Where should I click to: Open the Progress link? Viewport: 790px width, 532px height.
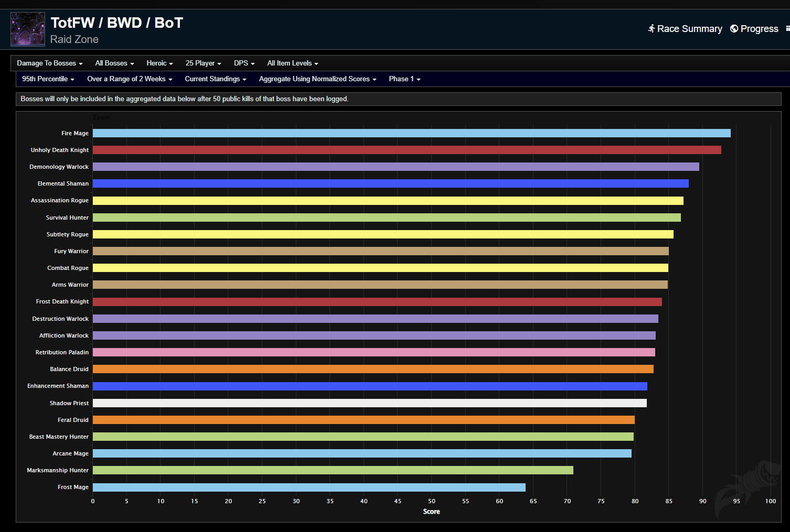759,29
